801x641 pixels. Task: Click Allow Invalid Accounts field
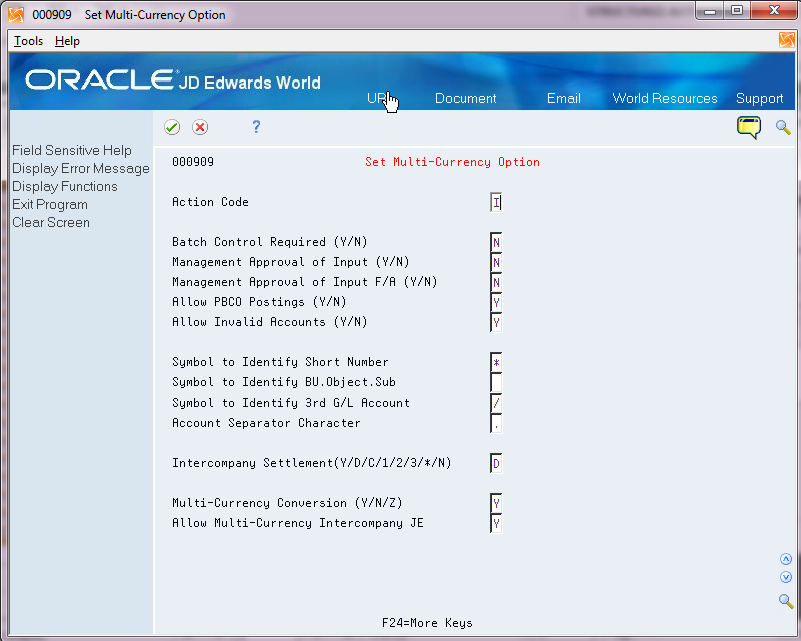coord(496,322)
